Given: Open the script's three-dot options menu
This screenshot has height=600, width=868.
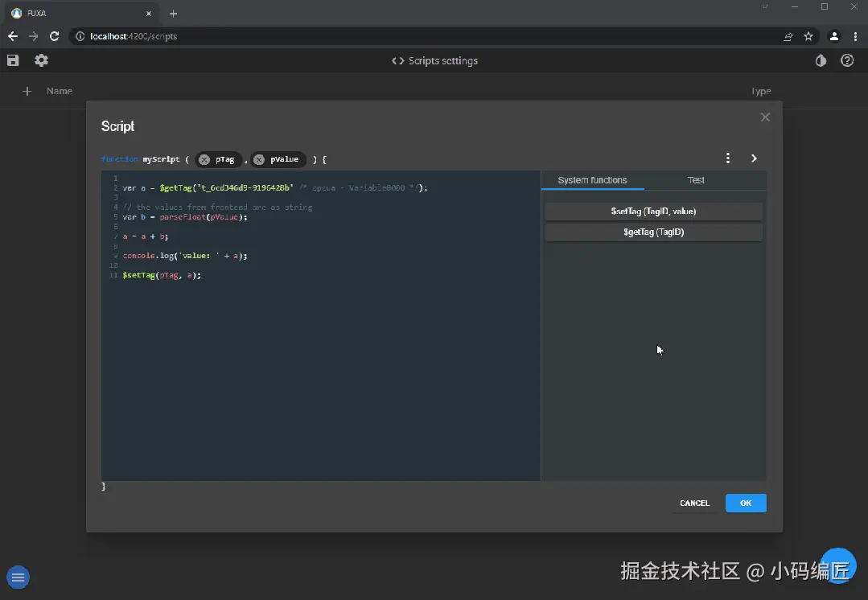Looking at the screenshot, I should (728, 158).
